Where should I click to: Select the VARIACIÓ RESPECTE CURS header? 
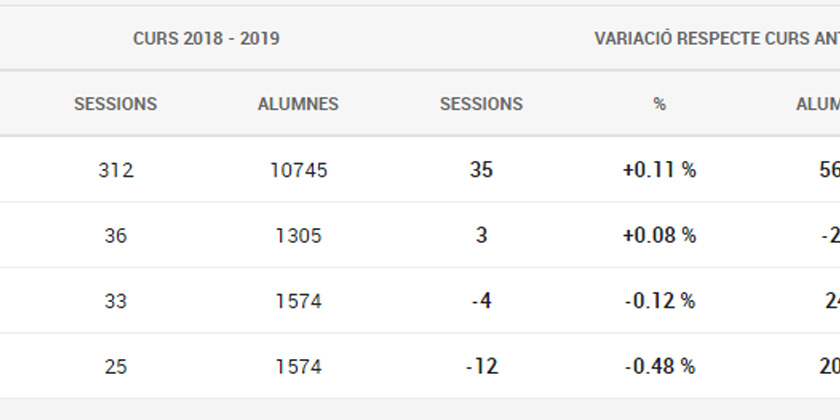(716, 39)
